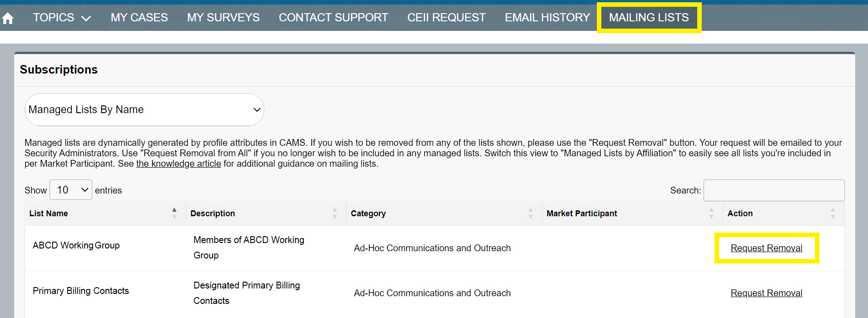Sort by List Name column arrows
868x318 pixels.
174,213
